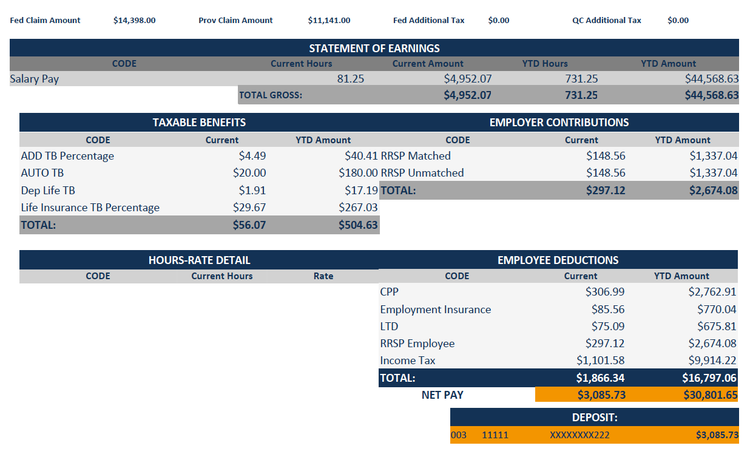
Task: Click the DEPOSIT header
Action: (595, 418)
